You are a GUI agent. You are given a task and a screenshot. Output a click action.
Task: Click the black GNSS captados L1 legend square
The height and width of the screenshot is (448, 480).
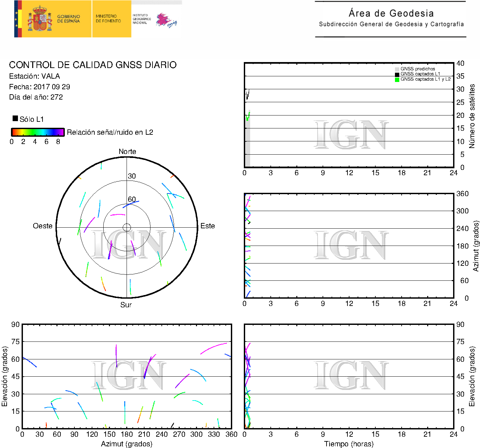(x=397, y=74)
